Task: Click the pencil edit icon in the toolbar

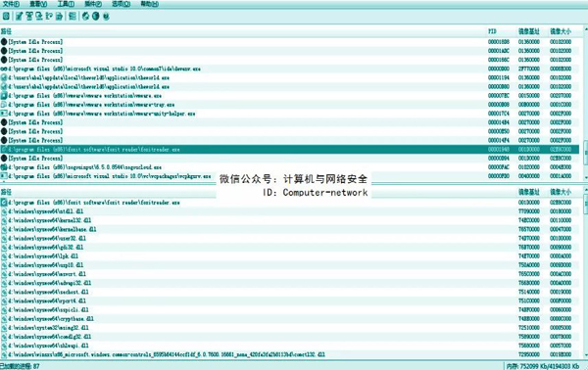Action: tap(20, 16)
